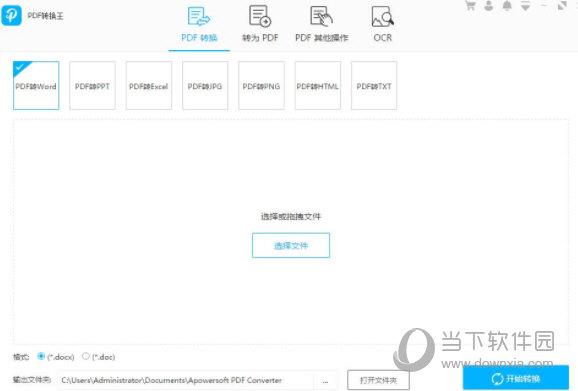Select the PDF转Word conversion option

[x=36, y=85]
